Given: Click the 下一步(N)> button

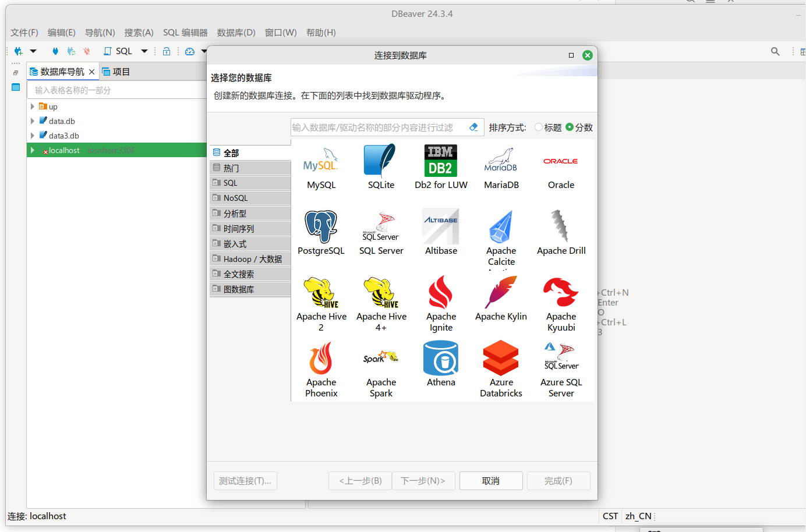Looking at the screenshot, I should (423, 481).
